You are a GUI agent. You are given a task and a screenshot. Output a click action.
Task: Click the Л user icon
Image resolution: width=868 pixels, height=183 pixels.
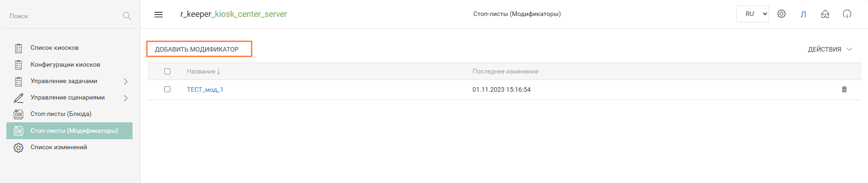803,14
